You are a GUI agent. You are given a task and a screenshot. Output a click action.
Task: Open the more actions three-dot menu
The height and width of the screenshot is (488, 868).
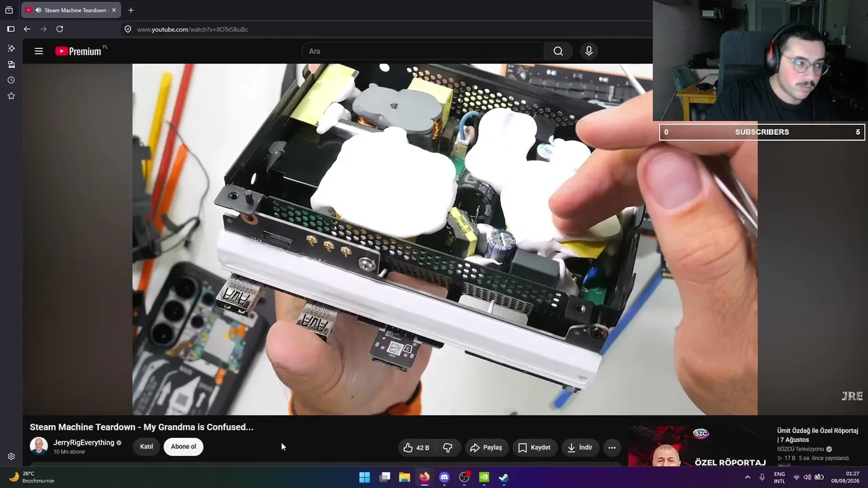coord(612,447)
